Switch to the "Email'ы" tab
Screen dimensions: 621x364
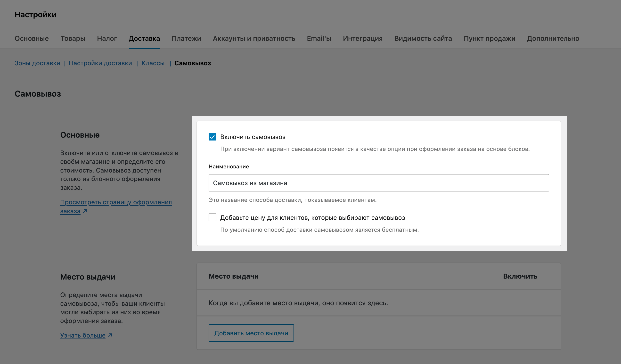click(x=319, y=38)
